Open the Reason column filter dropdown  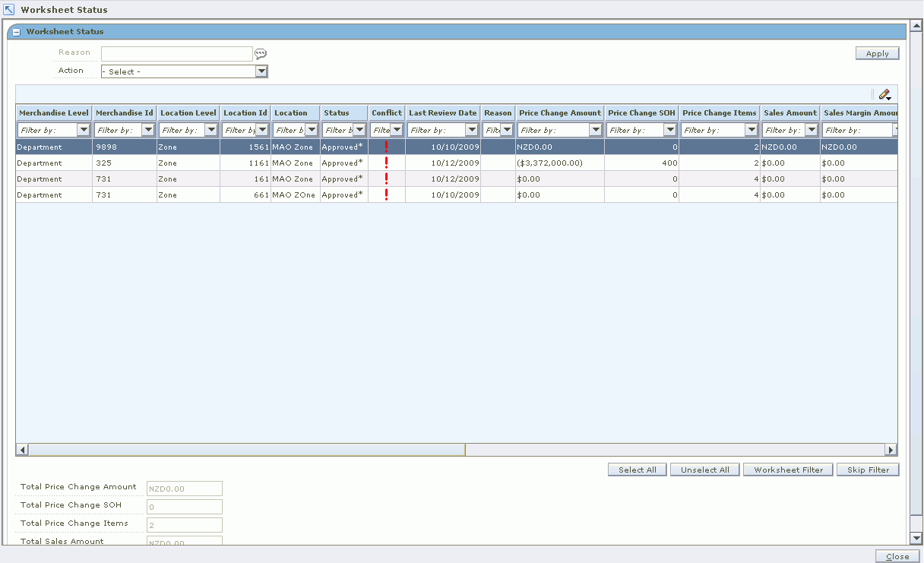(x=507, y=130)
